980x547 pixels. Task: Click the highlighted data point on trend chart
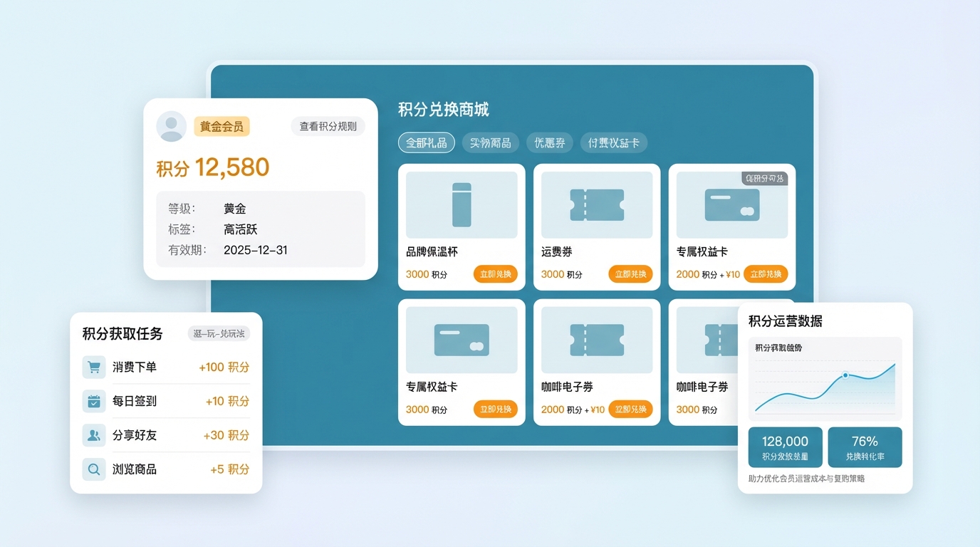point(845,375)
